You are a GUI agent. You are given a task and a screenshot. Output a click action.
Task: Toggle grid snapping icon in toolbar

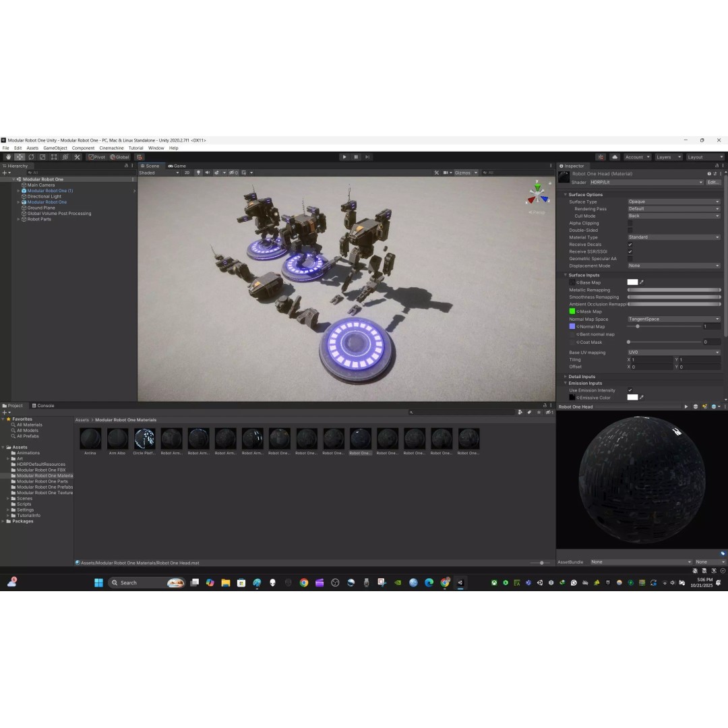pyautogui.click(x=140, y=157)
